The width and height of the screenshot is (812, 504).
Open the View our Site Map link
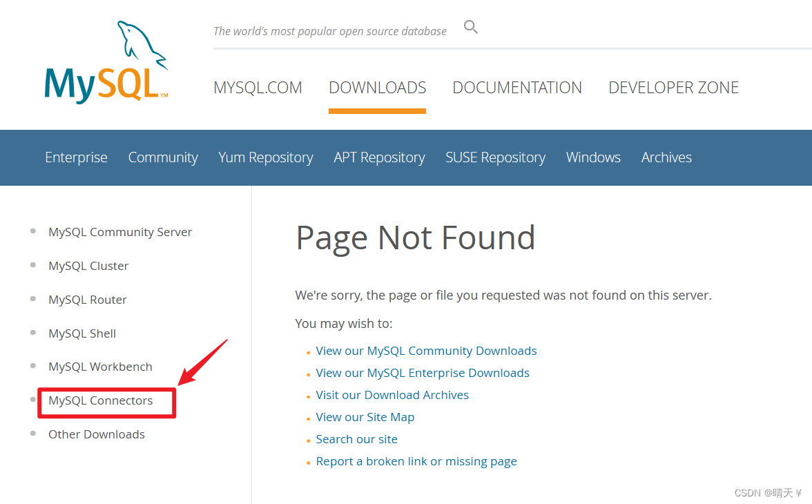pyautogui.click(x=365, y=417)
